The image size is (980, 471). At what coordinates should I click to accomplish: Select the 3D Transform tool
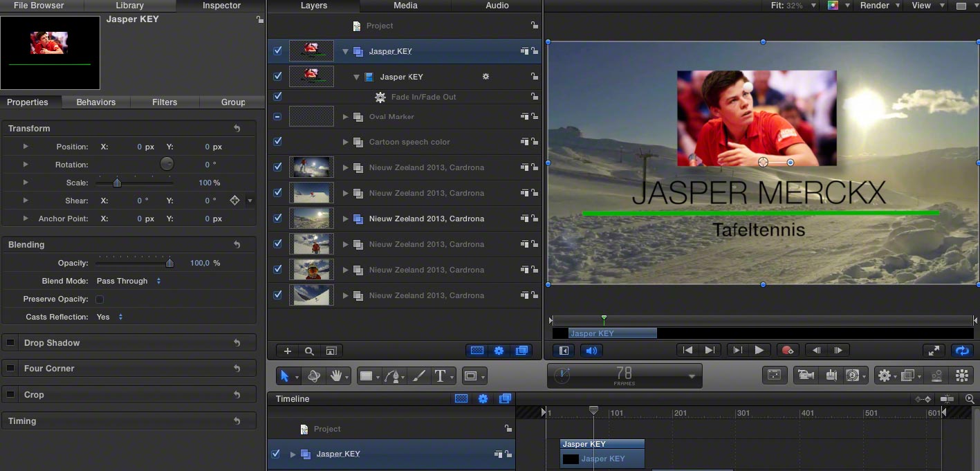(x=314, y=376)
